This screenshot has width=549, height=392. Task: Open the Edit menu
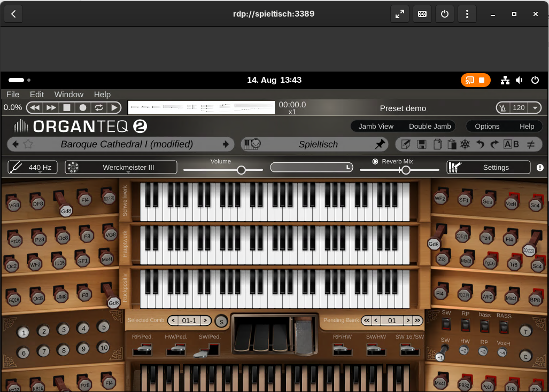tap(37, 95)
